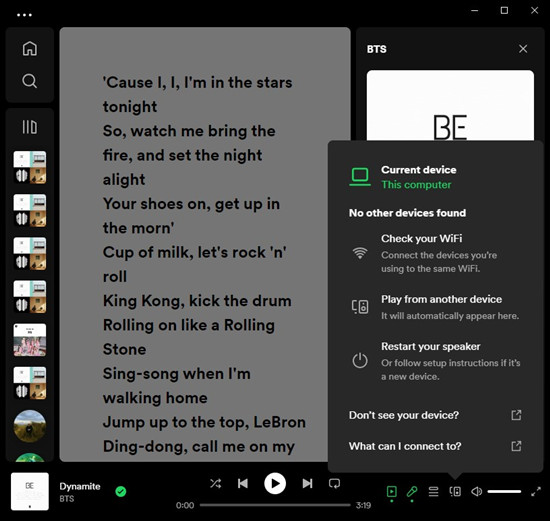Click the BE album cover in player bar
Viewport: 550px width, 521px height.
click(x=30, y=491)
